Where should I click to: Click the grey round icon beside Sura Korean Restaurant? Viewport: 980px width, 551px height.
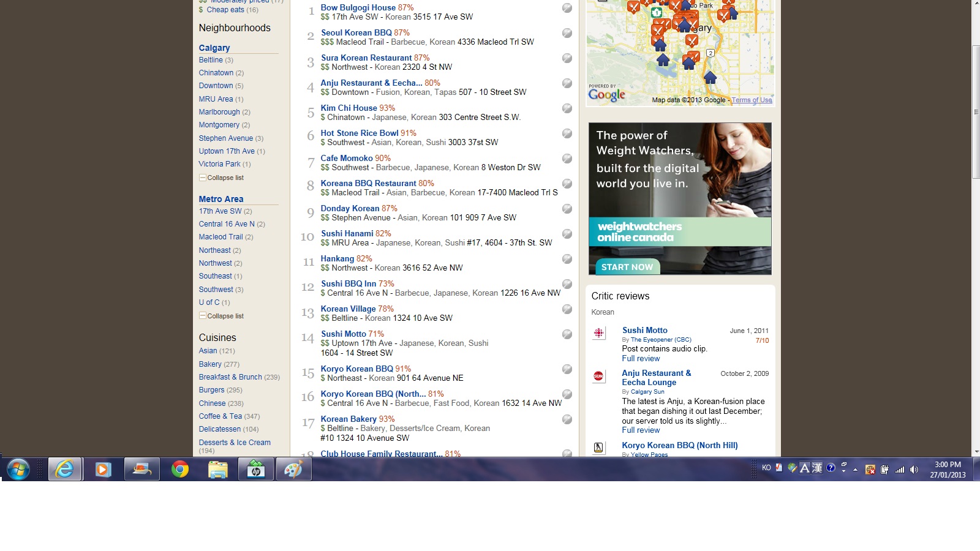tap(567, 58)
